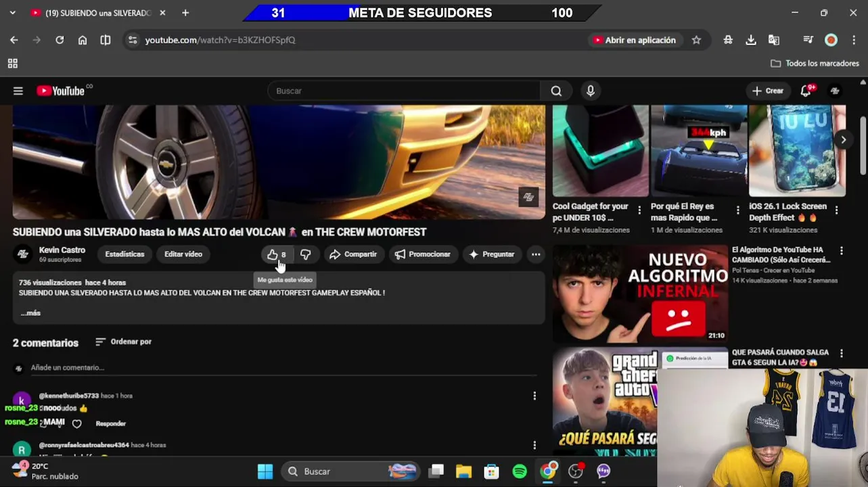Heart the kennethuribe5733 comment
The width and height of the screenshot is (868, 487).
click(x=77, y=424)
